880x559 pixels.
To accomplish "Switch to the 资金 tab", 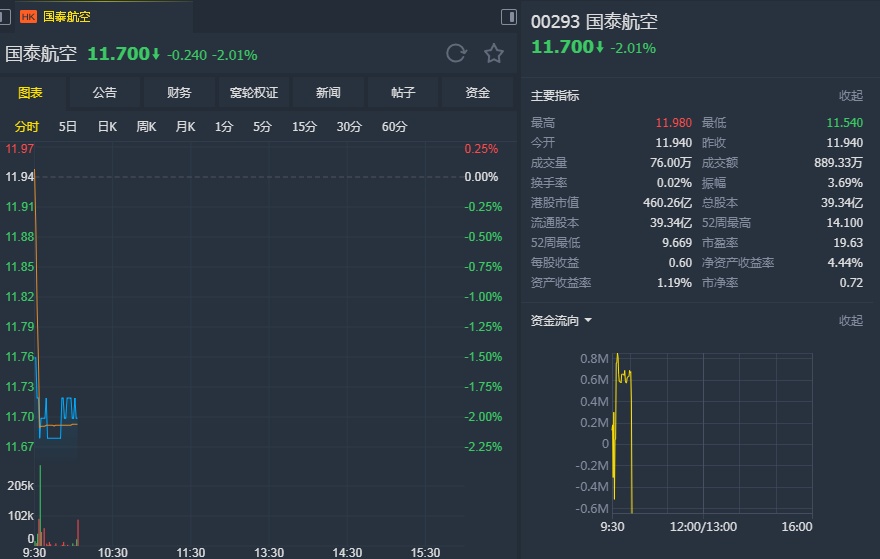I will click(x=478, y=93).
